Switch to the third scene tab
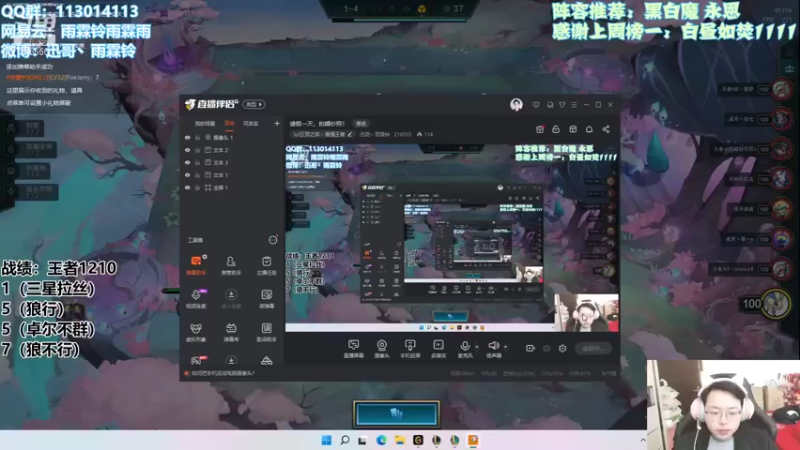 [251, 123]
